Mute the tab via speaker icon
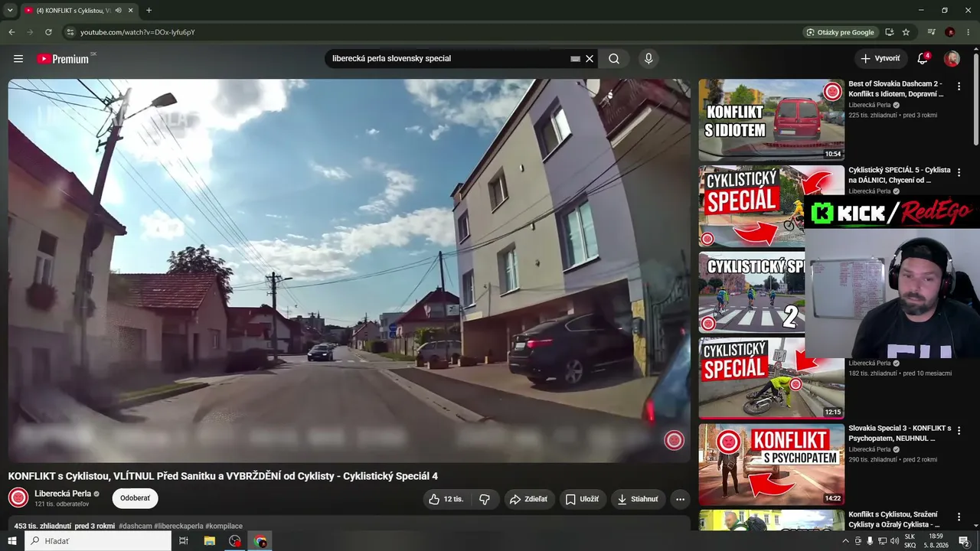 [x=118, y=11]
